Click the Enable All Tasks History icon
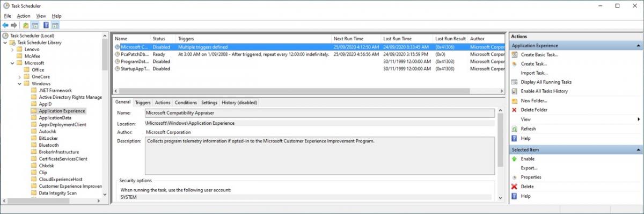 point(515,91)
